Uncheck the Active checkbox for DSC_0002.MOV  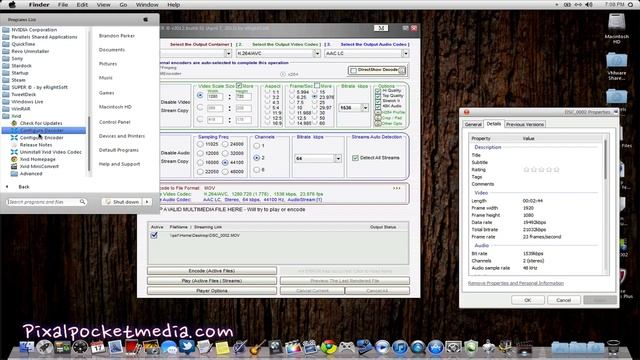(154, 236)
